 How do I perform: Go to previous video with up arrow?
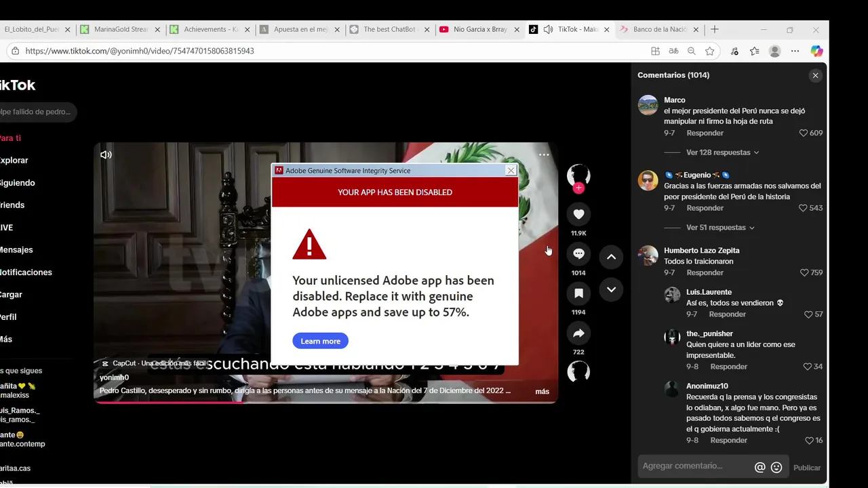click(x=611, y=257)
